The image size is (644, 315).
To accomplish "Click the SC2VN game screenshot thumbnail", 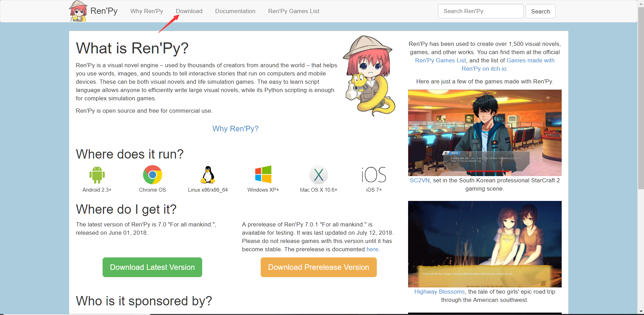I will tap(485, 133).
